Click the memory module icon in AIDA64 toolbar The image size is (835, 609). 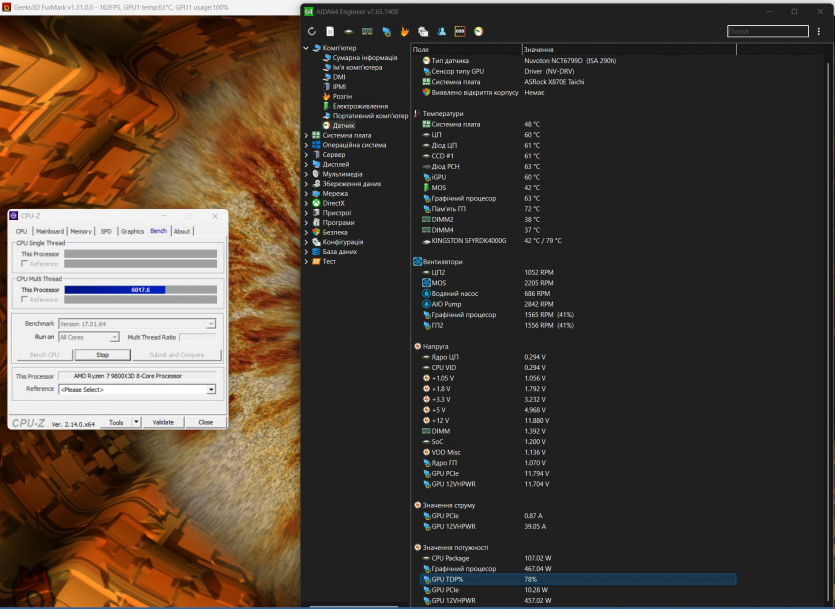(x=367, y=32)
